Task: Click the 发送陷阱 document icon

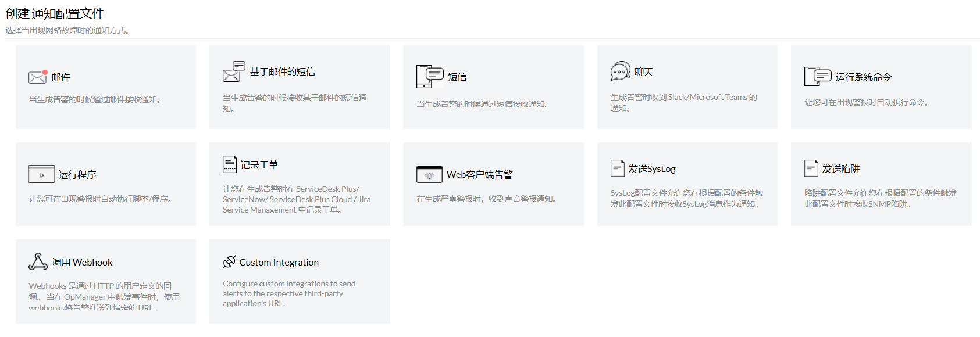Action: point(811,168)
